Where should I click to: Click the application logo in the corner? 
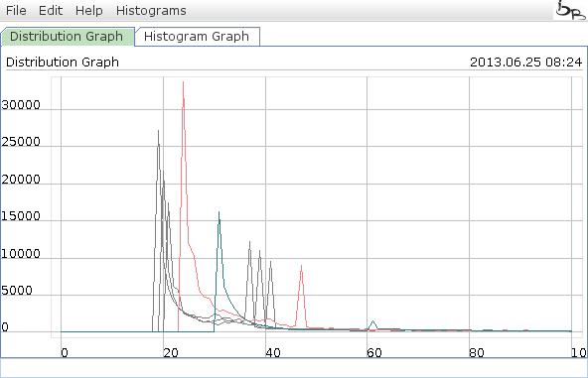(570, 10)
